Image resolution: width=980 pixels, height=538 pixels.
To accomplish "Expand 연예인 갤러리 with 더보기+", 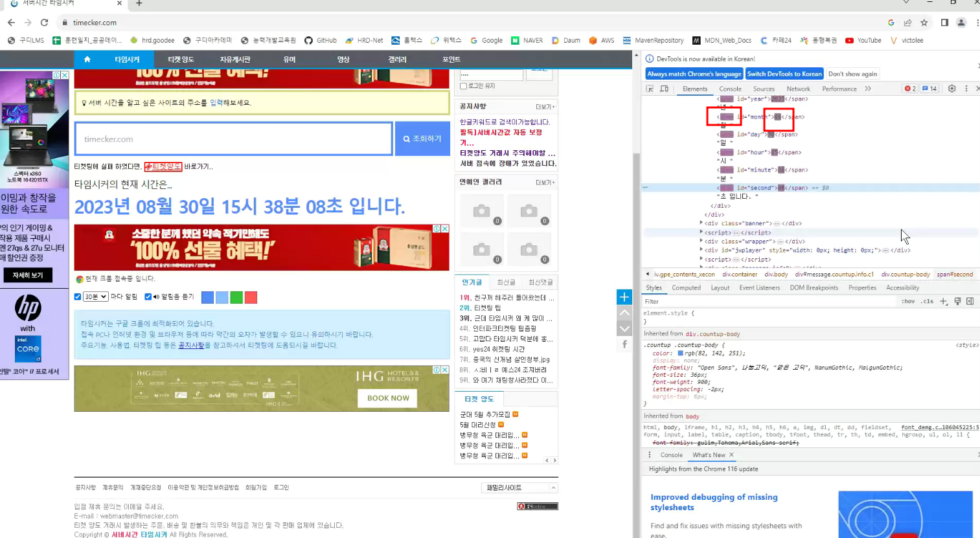I will coord(545,183).
